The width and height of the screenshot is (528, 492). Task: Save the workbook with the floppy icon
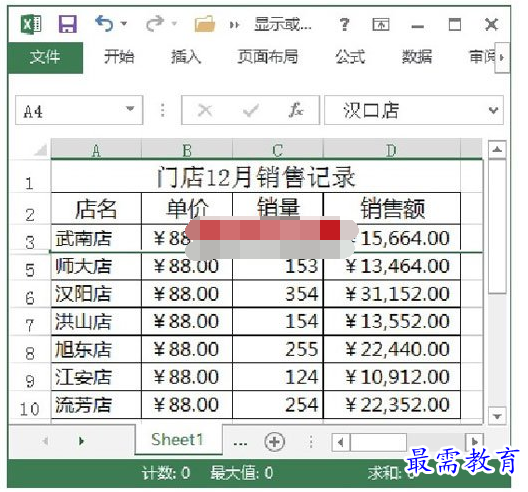(x=68, y=24)
